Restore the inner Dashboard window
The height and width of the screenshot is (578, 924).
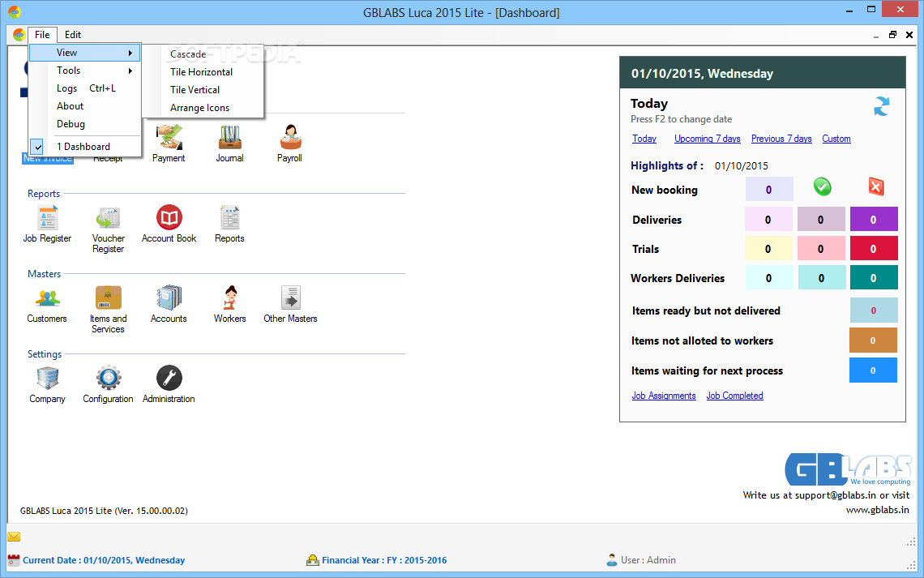pos(892,35)
